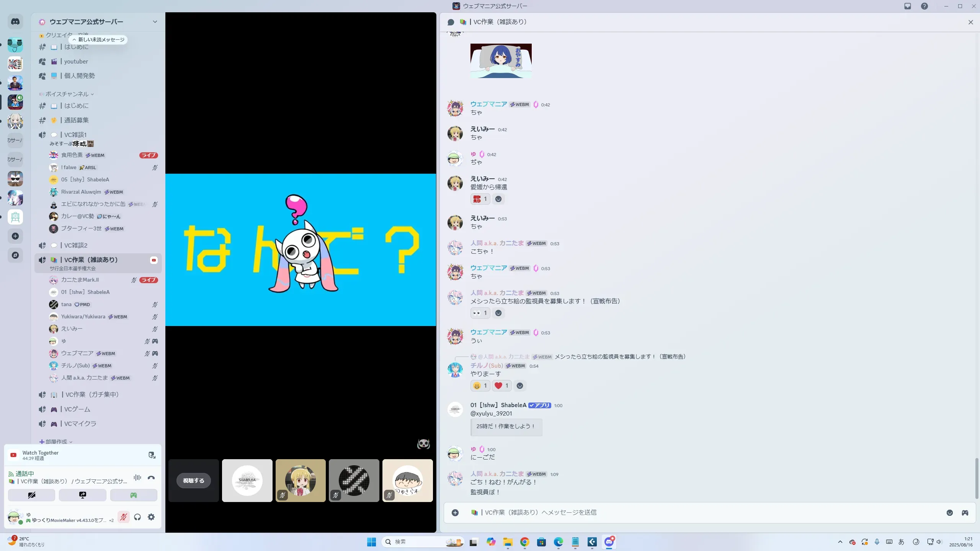Open emoji picker in message box
The image size is (980, 551).
click(x=950, y=513)
